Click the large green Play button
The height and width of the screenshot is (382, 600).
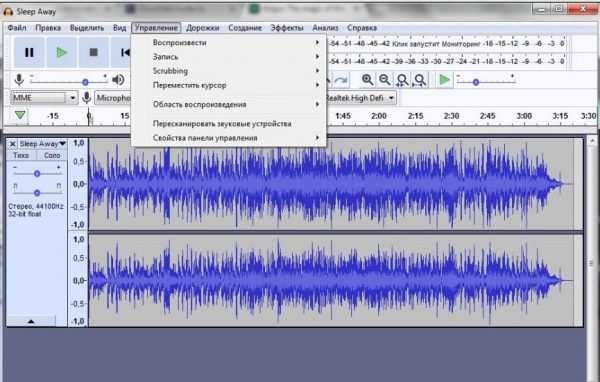[61, 52]
